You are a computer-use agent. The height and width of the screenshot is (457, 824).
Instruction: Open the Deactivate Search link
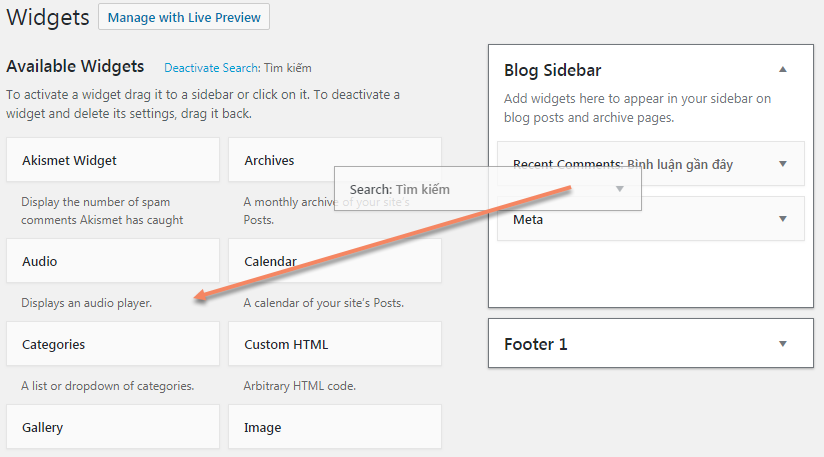211,68
